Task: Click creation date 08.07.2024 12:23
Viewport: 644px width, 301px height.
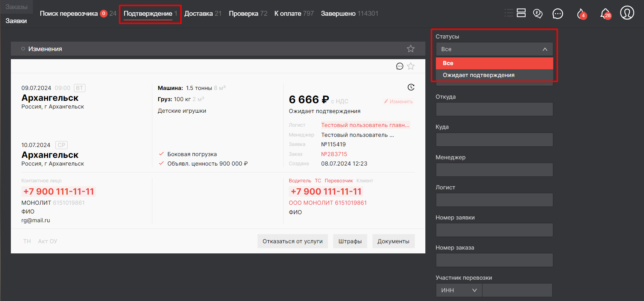Action: tap(344, 163)
